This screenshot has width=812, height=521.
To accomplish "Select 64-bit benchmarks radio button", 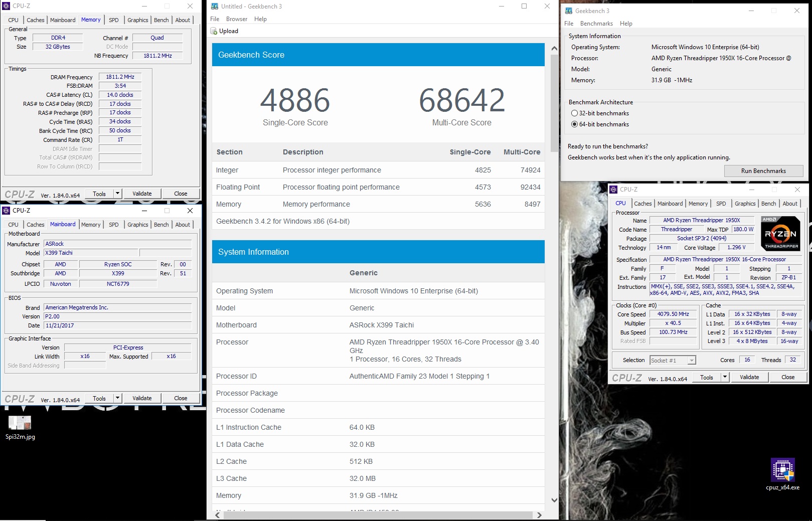I will click(574, 124).
